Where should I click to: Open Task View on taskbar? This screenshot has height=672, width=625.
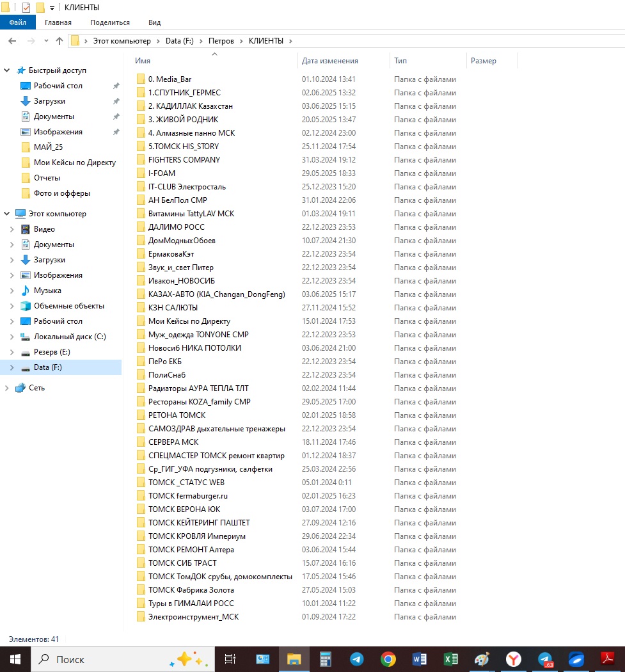tap(230, 659)
